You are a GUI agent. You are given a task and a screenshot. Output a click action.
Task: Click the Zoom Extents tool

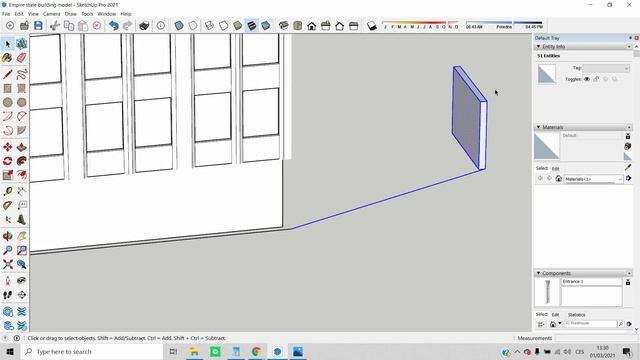(8, 264)
